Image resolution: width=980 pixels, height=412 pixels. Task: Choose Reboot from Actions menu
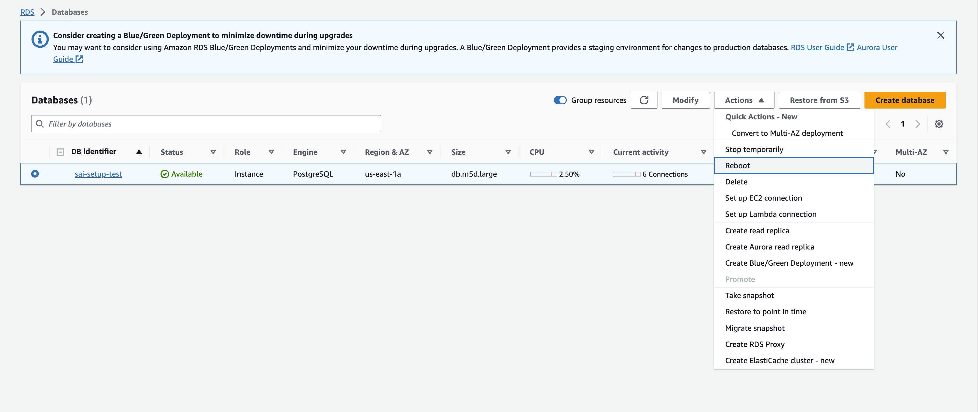tap(737, 166)
